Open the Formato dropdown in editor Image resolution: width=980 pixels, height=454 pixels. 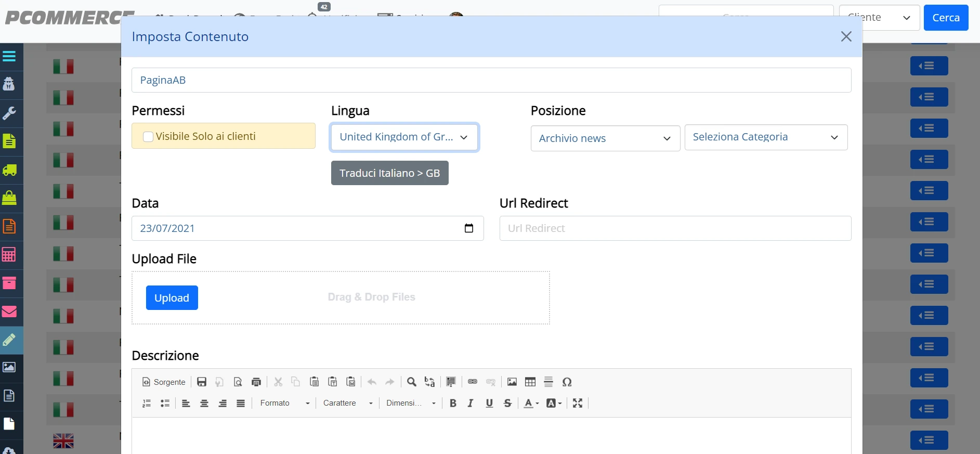click(x=284, y=403)
